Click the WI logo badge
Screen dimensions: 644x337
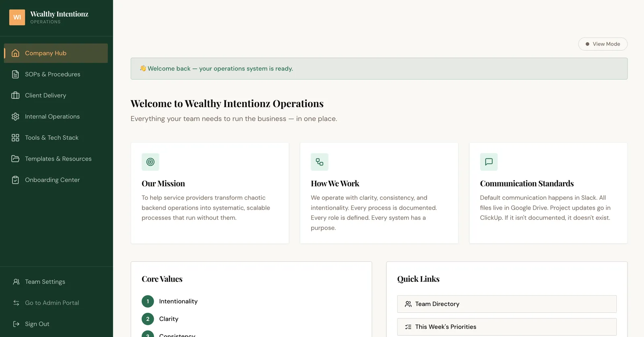pos(17,17)
